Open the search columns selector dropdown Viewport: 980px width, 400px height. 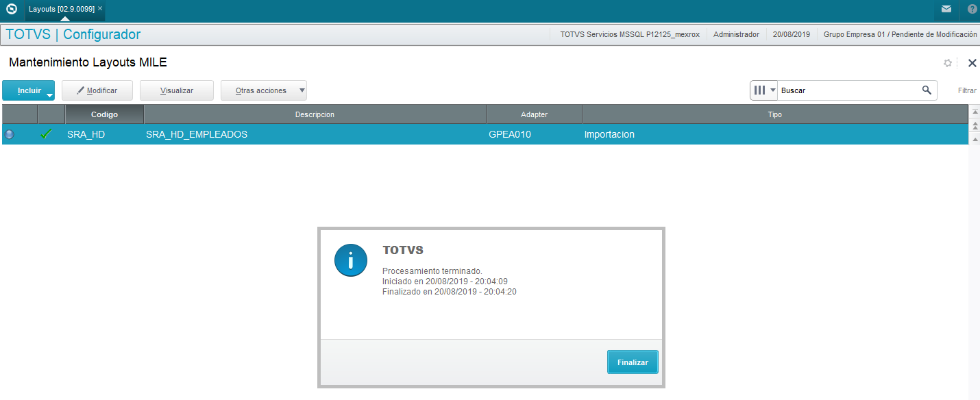tap(764, 90)
